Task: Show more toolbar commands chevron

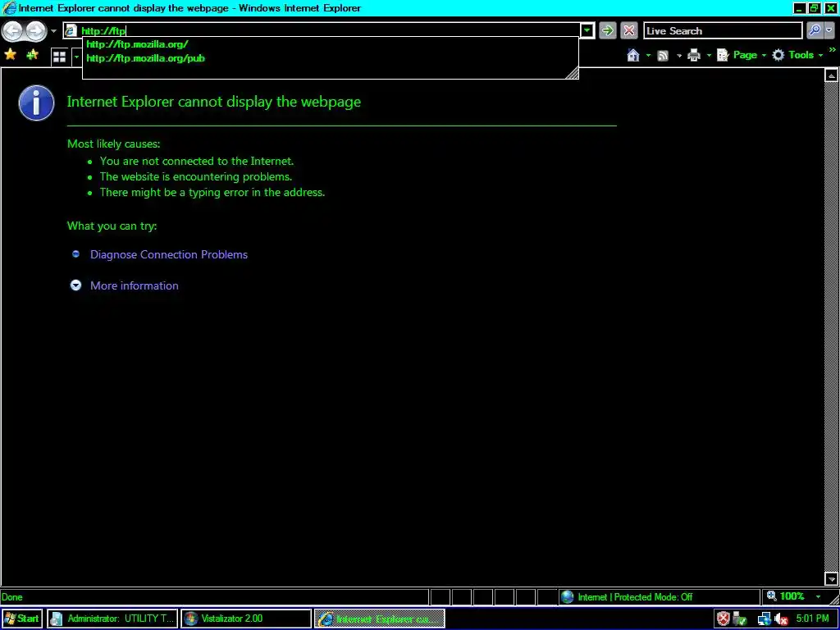Action: tap(832, 50)
